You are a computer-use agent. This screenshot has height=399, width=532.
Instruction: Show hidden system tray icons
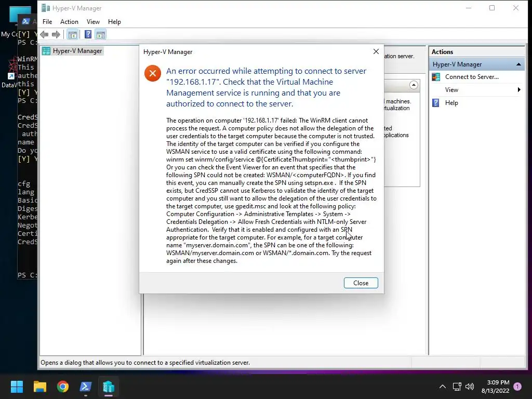[x=443, y=387]
